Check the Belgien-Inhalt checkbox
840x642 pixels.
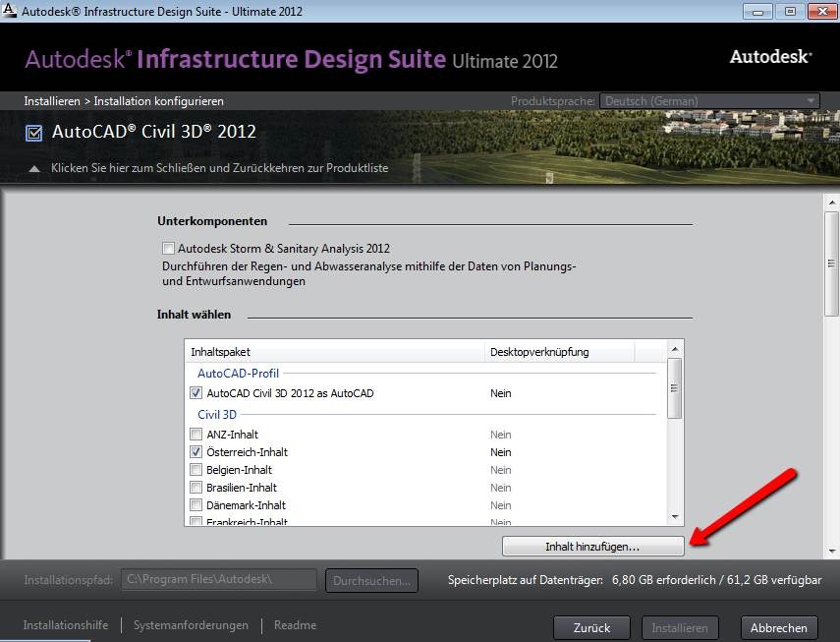pyautogui.click(x=196, y=470)
